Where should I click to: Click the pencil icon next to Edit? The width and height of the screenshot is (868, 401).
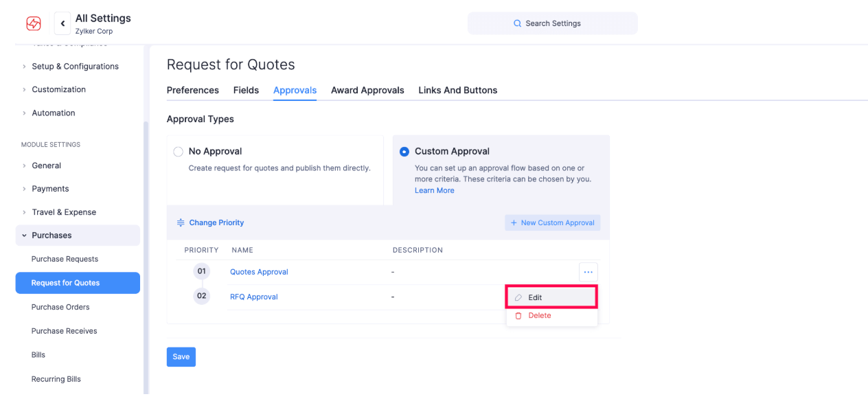518,297
